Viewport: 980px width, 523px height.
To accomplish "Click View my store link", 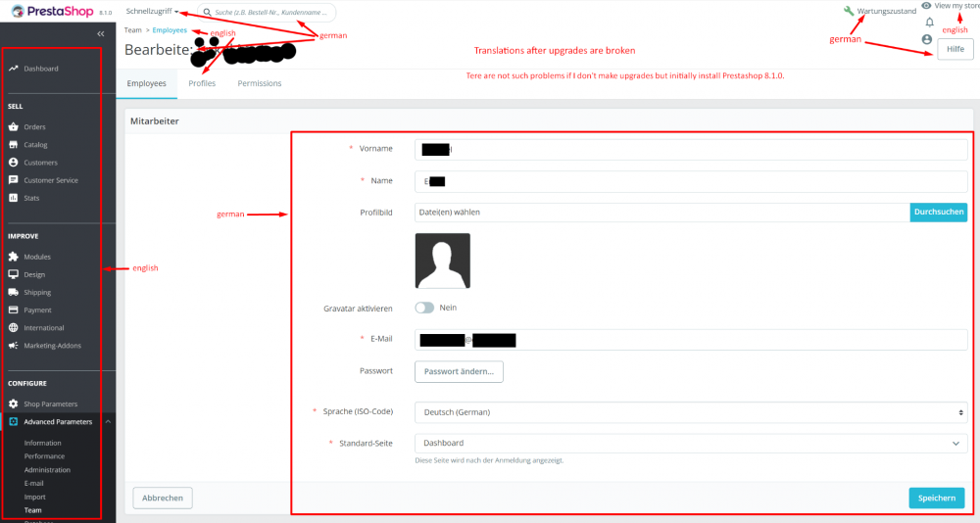I will (x=956, y=6).
